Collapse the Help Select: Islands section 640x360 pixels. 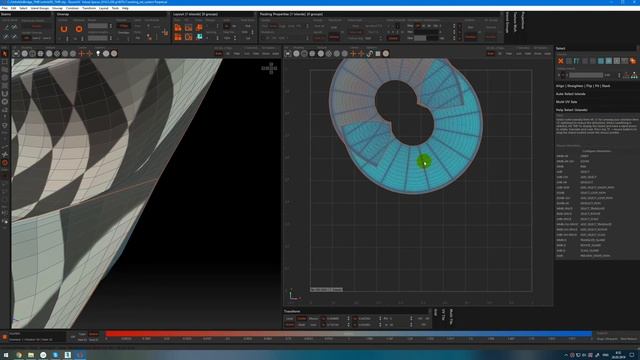571,110
